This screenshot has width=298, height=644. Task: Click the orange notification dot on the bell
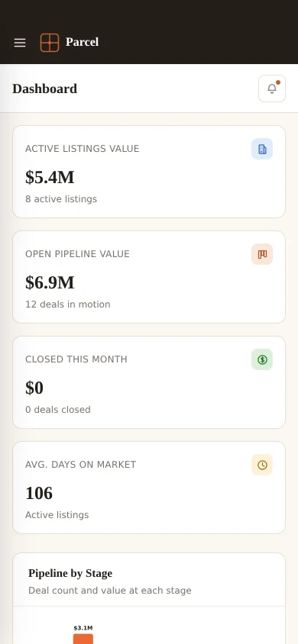coord(278,82)
